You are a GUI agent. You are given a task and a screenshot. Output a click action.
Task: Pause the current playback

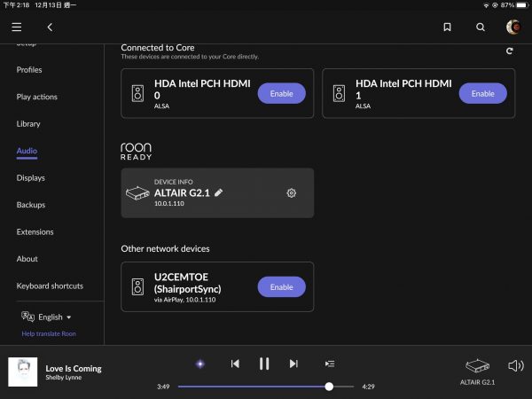click(264, 364)
